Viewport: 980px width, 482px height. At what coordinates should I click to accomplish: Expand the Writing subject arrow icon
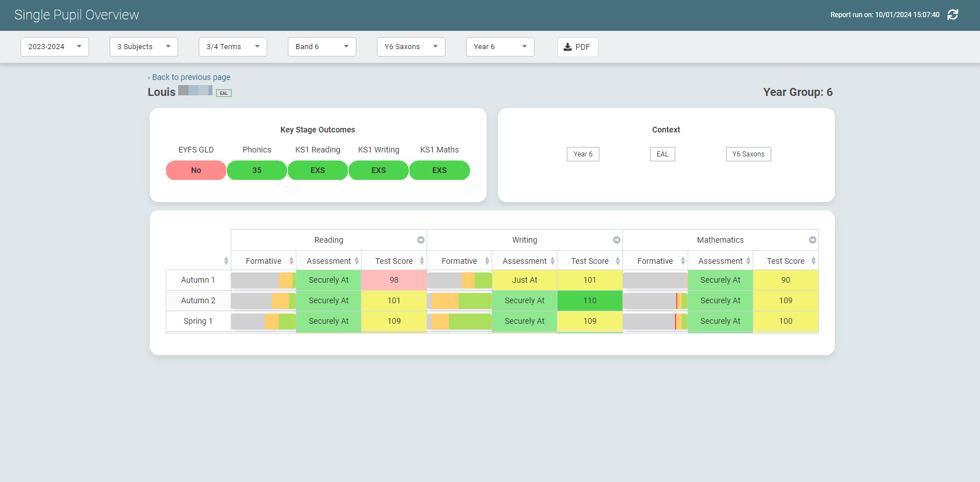(617, 240)
